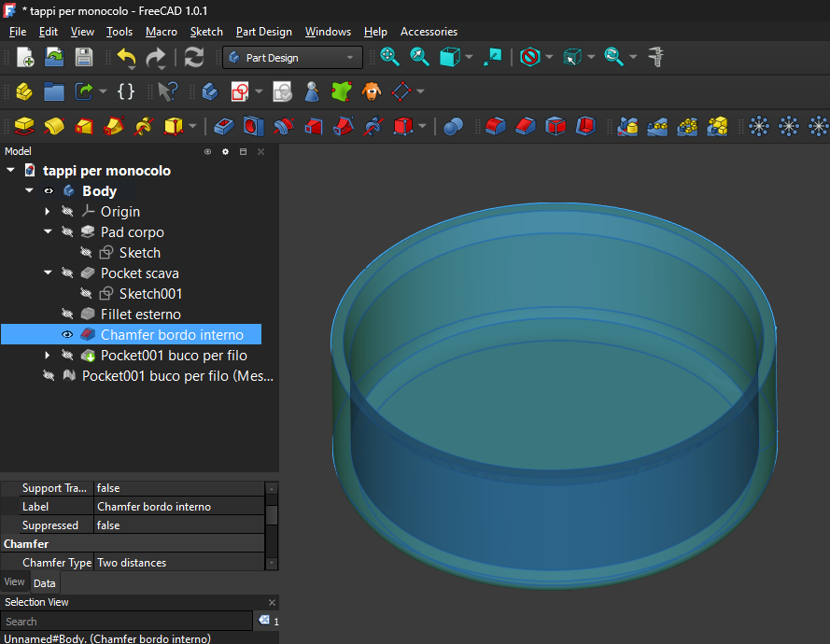Show the hidden Fillet esterno feature
Screen dimensions: 830x644
[67, 315]
